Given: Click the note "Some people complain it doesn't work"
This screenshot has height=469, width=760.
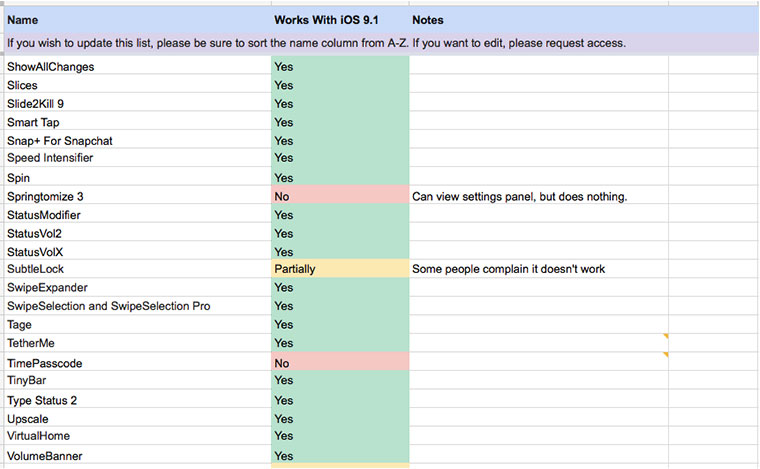Looking at the screenshot, I should tap(509, 269).
